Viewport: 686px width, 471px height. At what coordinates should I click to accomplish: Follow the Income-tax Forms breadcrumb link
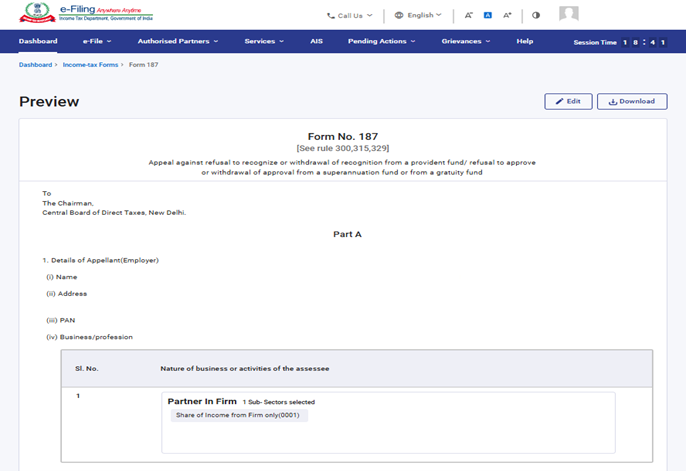[91, 64]
